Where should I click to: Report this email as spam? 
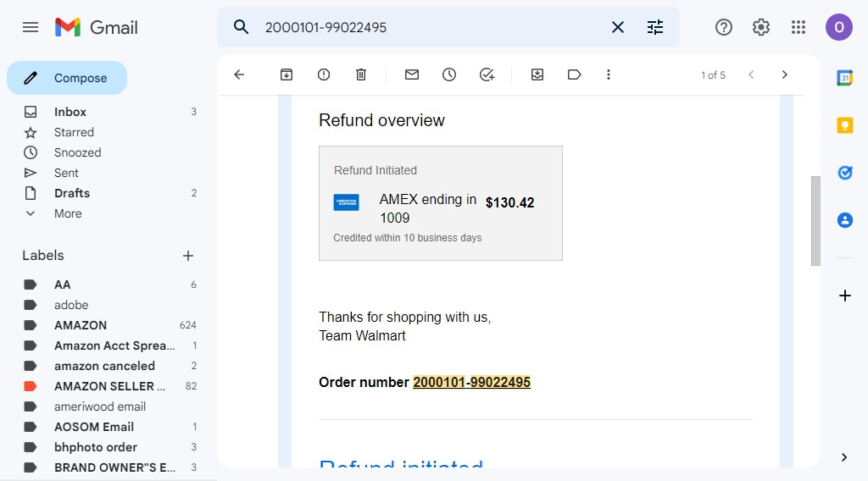click(x=324, y=75)
